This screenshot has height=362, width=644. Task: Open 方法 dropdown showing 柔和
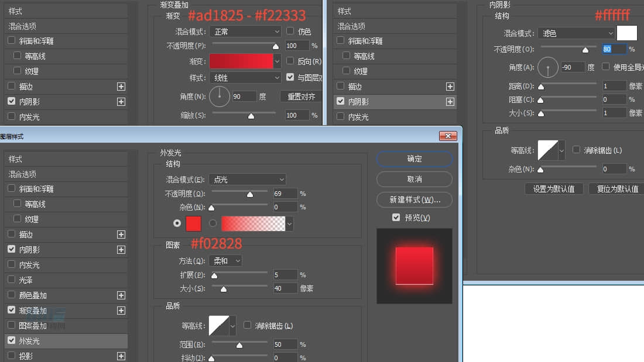225,261
